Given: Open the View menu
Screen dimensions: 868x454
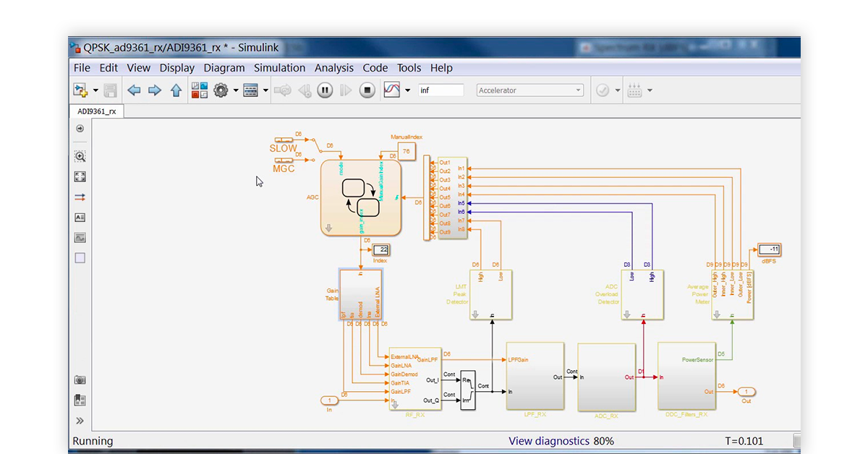Looking at the screenshot, I should 139,68.
